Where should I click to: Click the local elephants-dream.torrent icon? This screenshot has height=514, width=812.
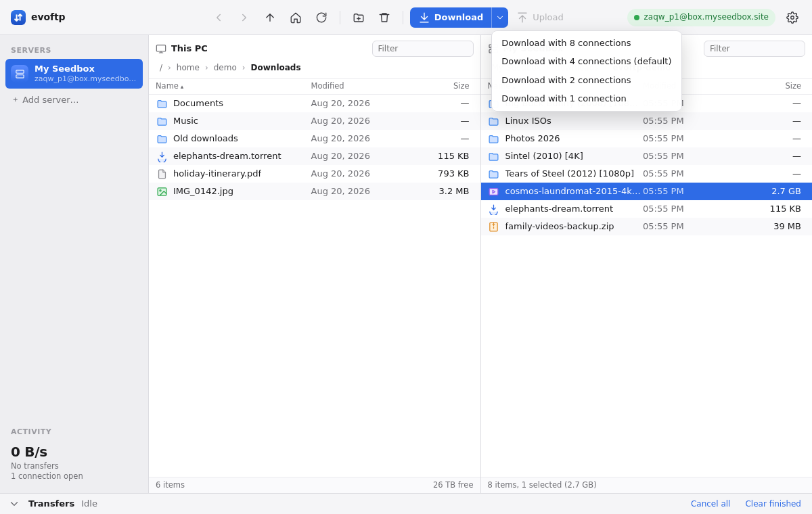click(x=162, y=156)
